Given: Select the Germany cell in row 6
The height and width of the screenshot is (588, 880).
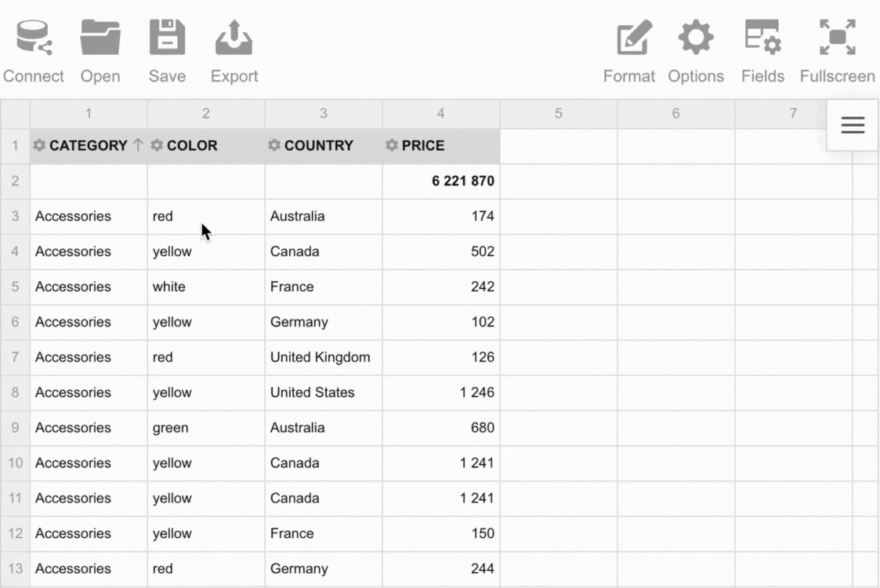Looking at the screenshot, I should pyautogui.click(x=324, y=323).
